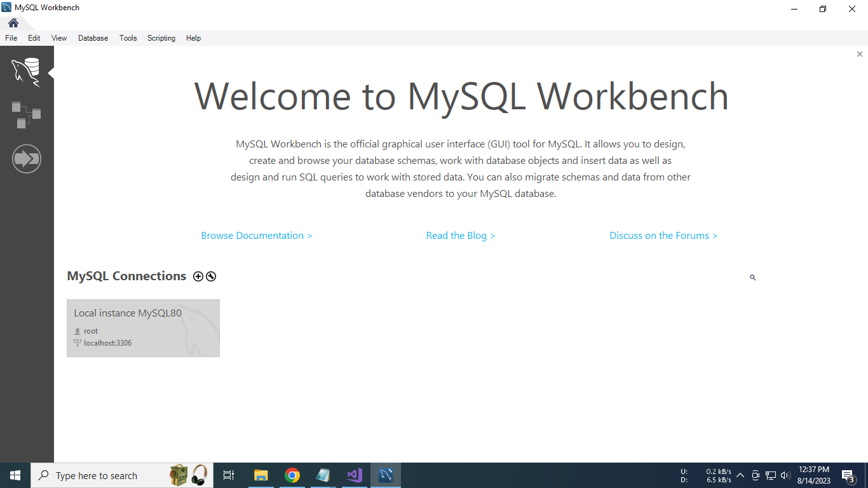Open the volume control tray icon
This screenshot has height=488, width=868.
785,475
